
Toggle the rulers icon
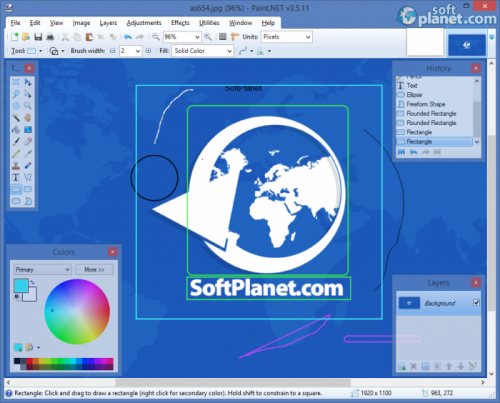click(x=235, y=37)
